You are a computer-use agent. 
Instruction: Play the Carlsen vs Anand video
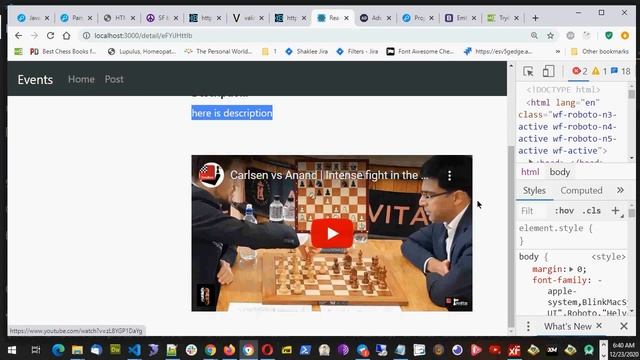332,233
